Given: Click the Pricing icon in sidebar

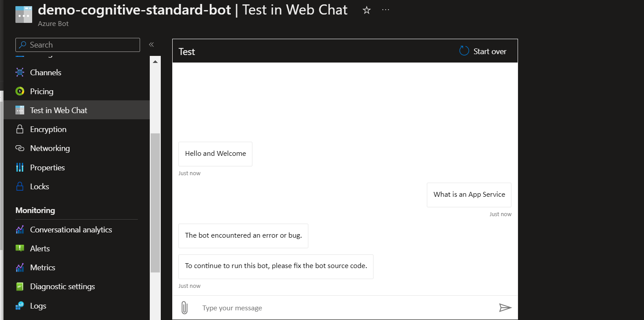Looking at the screenshot, I should [x=20, y=92].
